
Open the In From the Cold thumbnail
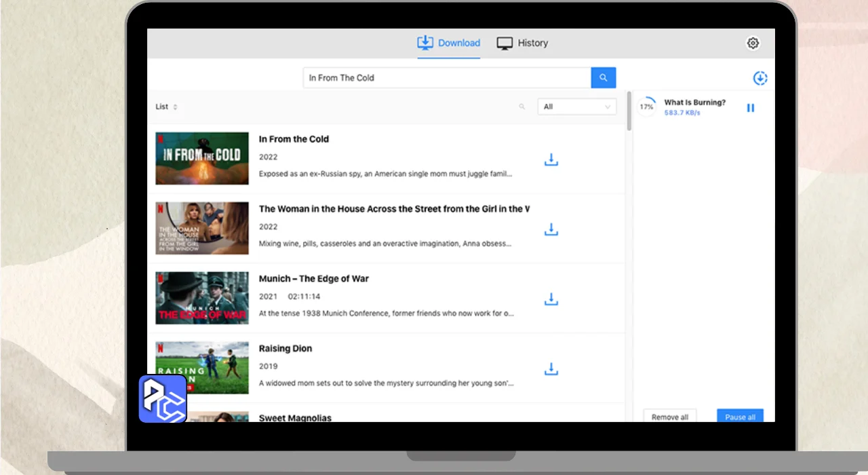202,158
